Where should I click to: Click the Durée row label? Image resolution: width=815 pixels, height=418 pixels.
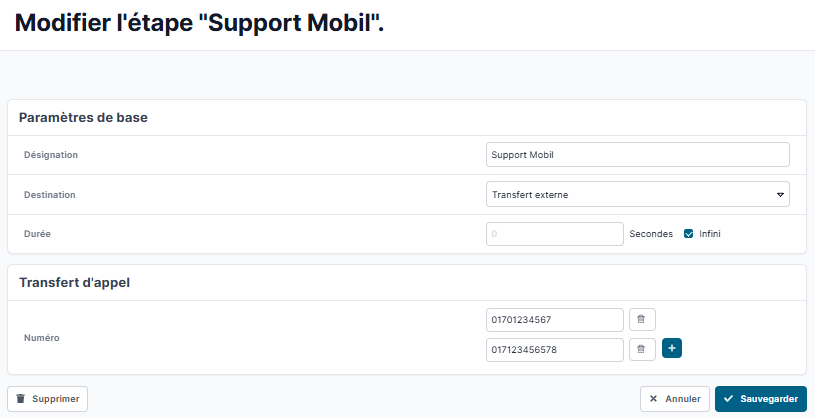point(37,234)
